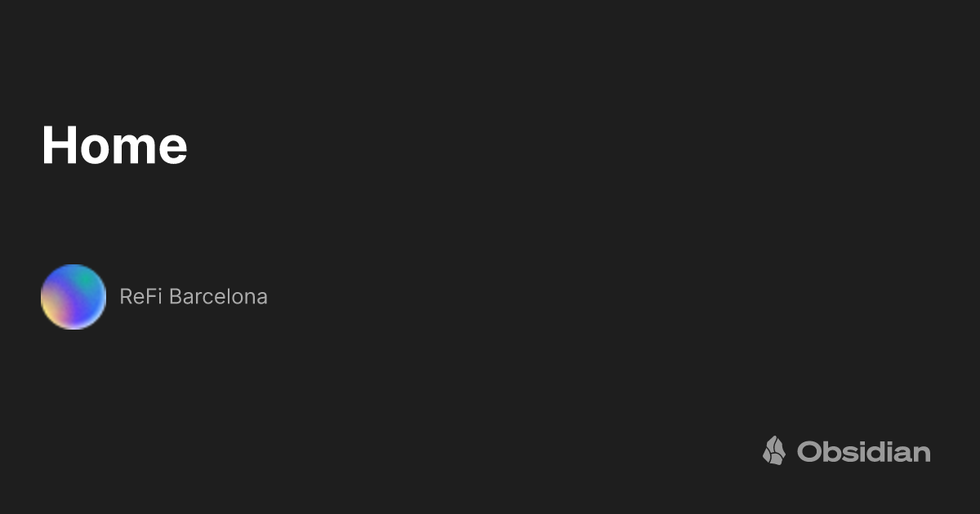Open the Home note heading
980x514 pixels.
pyautogui.click(x=114, y=145)
